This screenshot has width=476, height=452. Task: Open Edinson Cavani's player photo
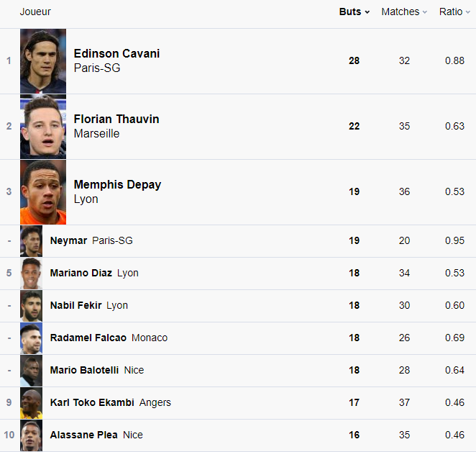pyautogui.click(x=43, y=61)
